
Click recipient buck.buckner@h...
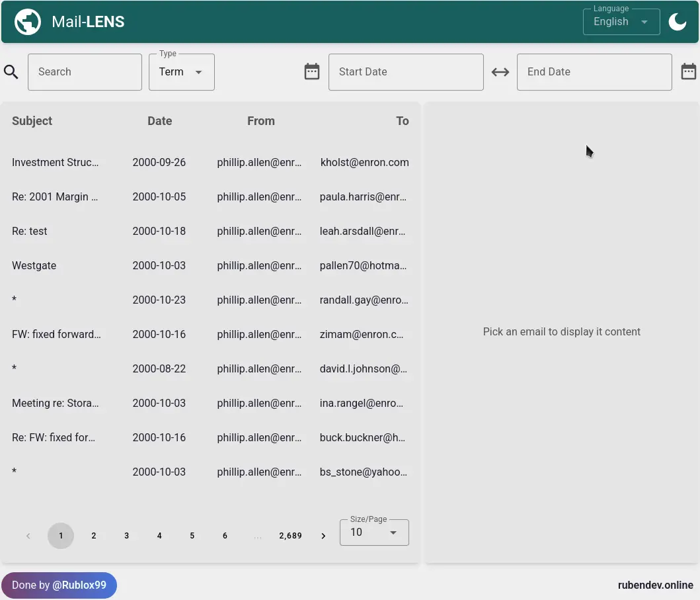coord(362,438)
